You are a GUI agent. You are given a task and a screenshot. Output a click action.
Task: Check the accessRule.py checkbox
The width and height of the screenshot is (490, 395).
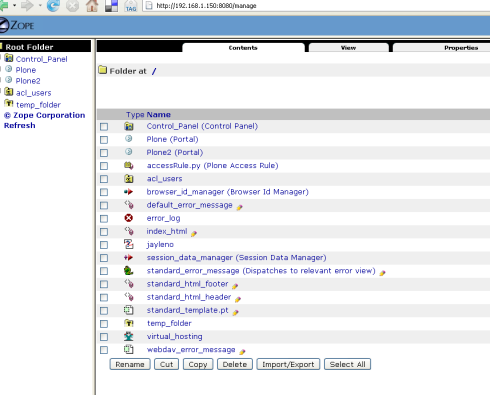click(104, 166)
